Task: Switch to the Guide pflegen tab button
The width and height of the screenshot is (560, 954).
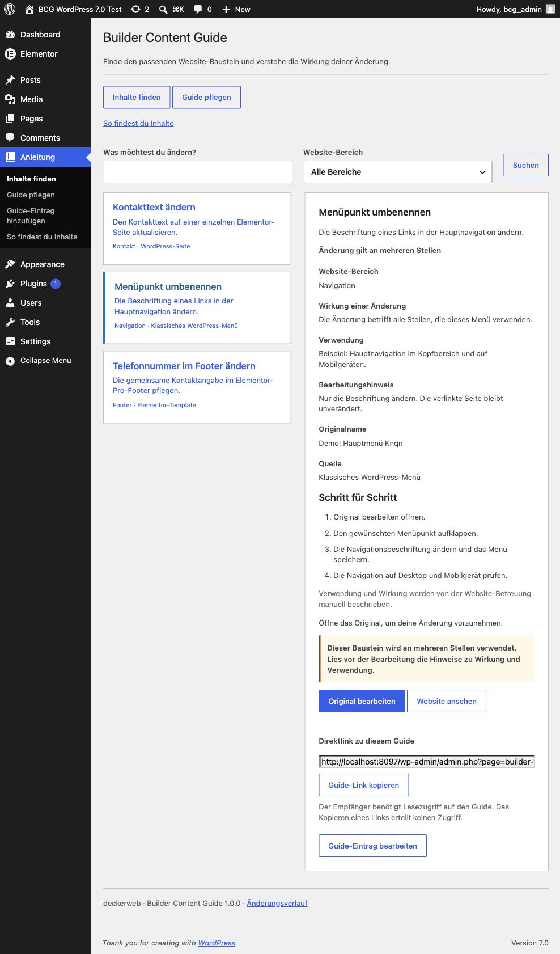Action: coord(206,97)
